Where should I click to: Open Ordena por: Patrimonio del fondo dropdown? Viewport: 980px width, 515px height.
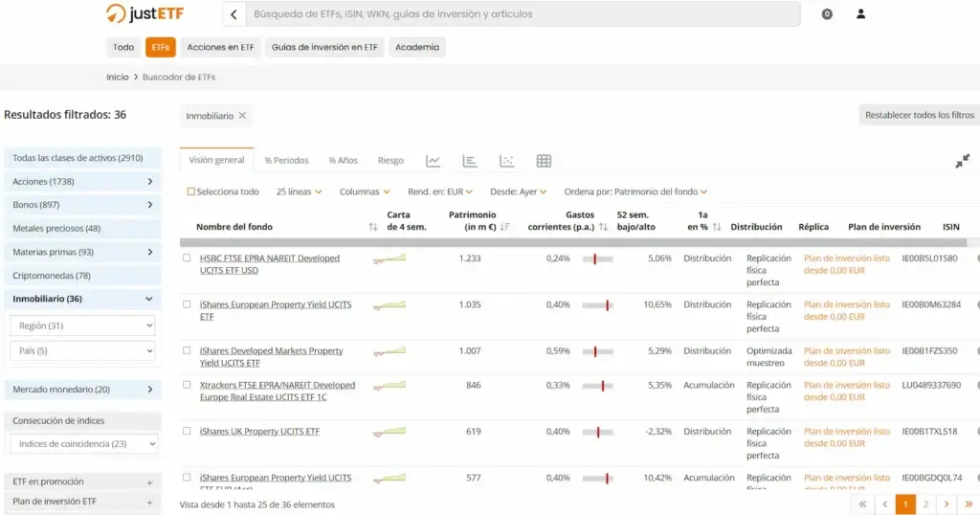[x=635, y=191]
